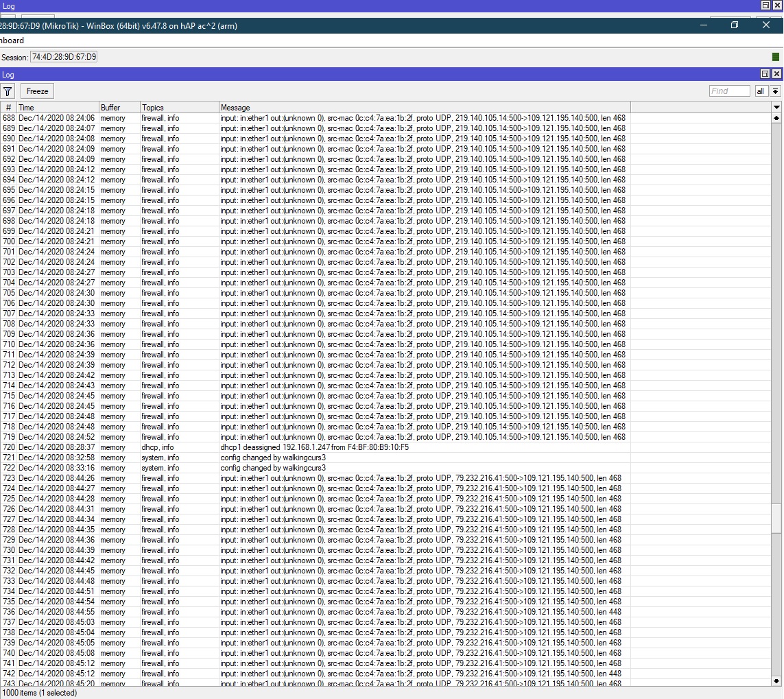Viewport: 784px width, 699px height.
Task: Click the Freeze button
Action: click(37, 91)
